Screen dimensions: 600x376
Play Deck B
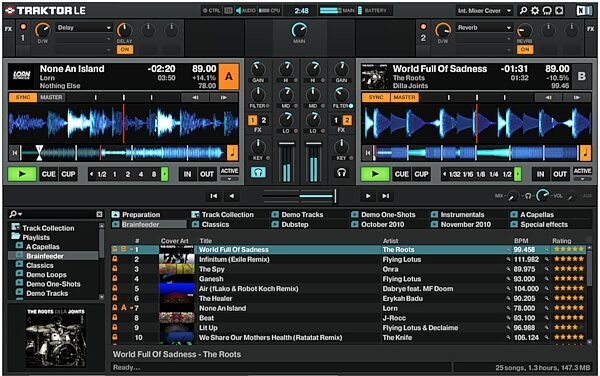375,174
